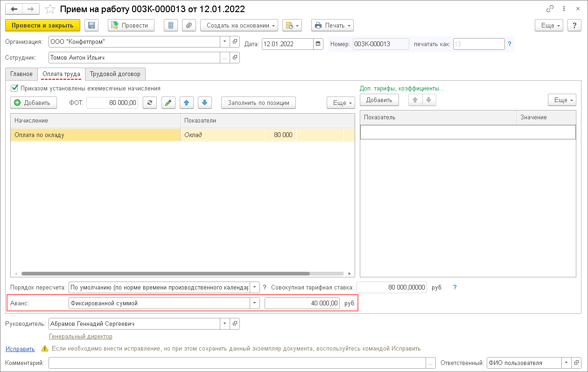This screenshot has width=588, height=372.
Task: Copy document link via chain icon
Action: tap(550, 9)
